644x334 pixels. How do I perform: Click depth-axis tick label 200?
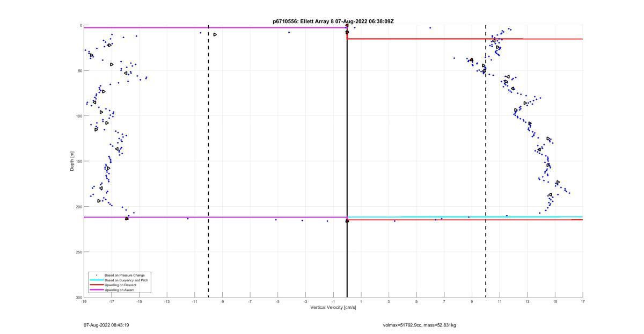pyautogui.click(x=79, y=207)
